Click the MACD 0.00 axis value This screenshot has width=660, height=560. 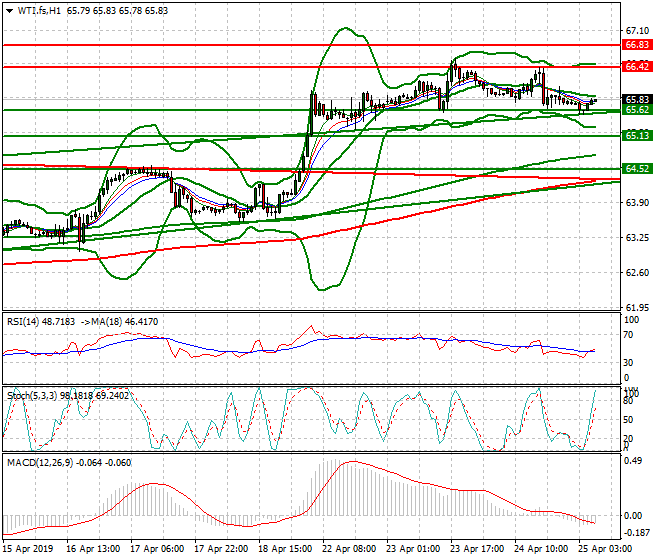click(633, 516)
